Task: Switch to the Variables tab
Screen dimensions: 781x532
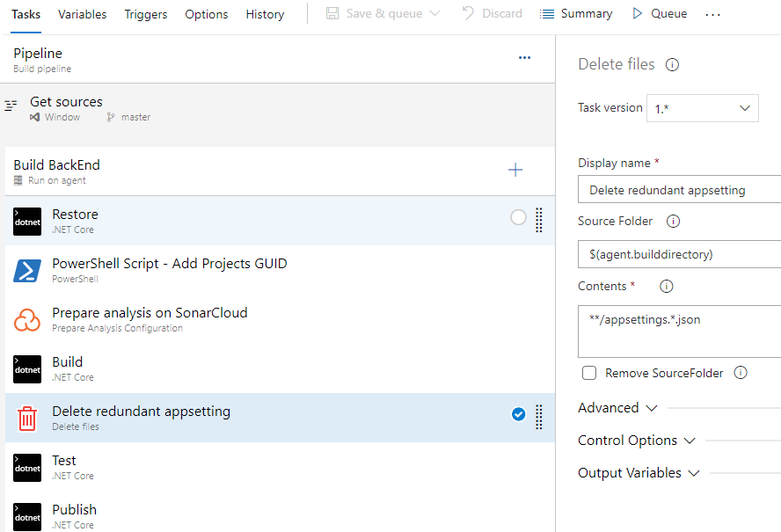Action: click(83, 14)
